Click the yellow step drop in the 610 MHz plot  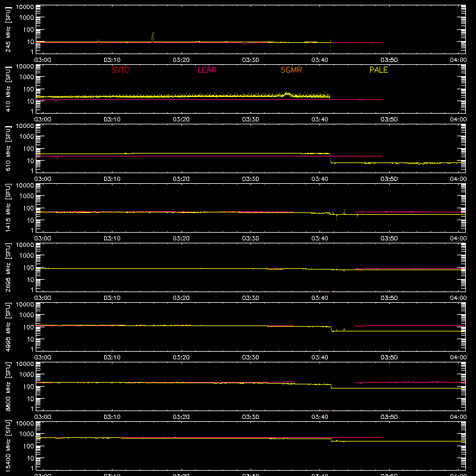[330, 158]
